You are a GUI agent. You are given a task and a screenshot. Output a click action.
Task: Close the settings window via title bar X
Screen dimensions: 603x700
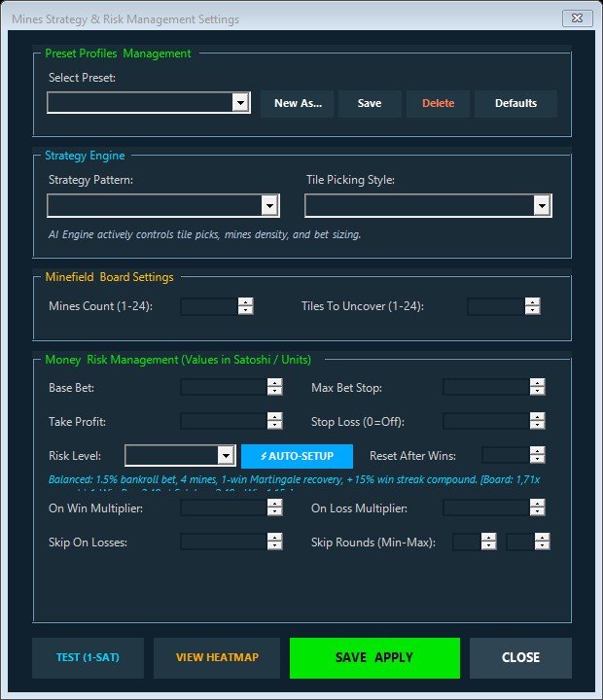(578, 18)
